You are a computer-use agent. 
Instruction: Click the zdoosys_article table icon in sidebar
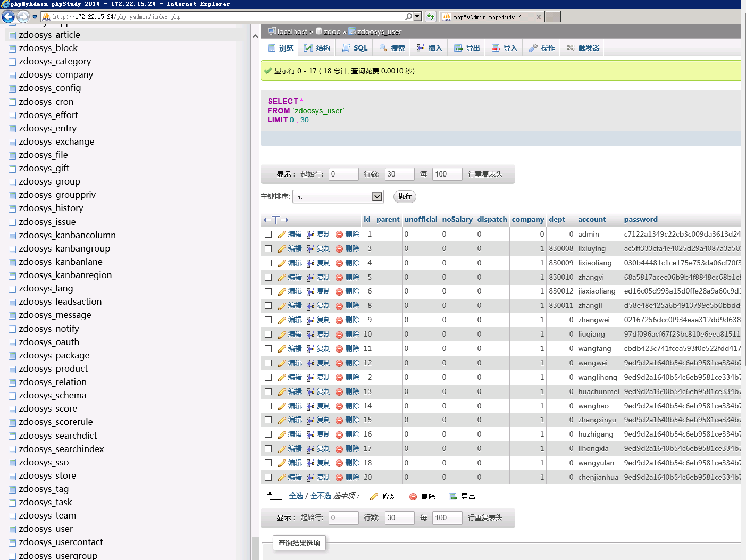(x=12, y=35)
